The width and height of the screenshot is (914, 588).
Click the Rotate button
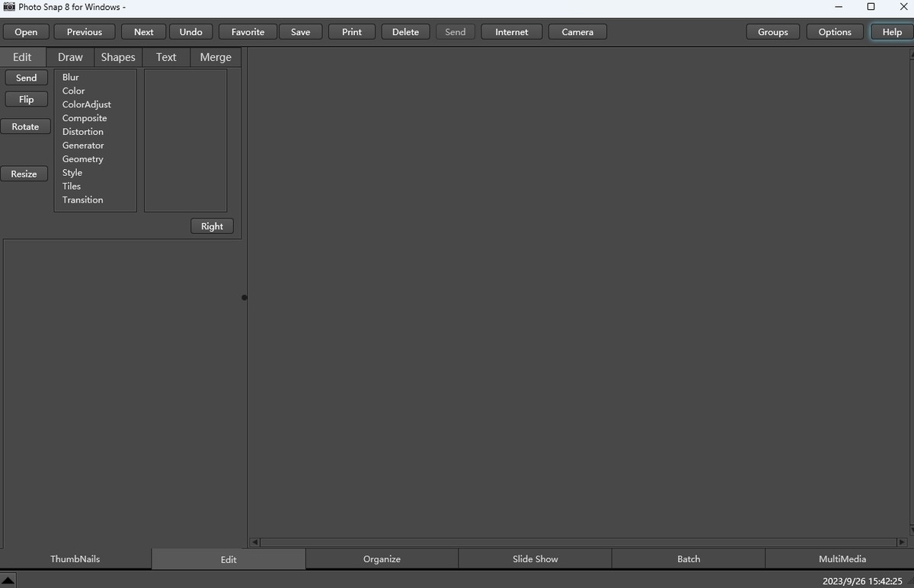click(25, 126)
